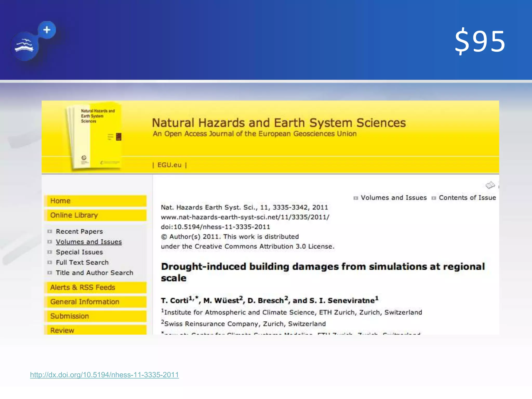The width and height of the screenshot is (532, 399).
Task: Open the Submission menu item
Action: click(95, 316)
